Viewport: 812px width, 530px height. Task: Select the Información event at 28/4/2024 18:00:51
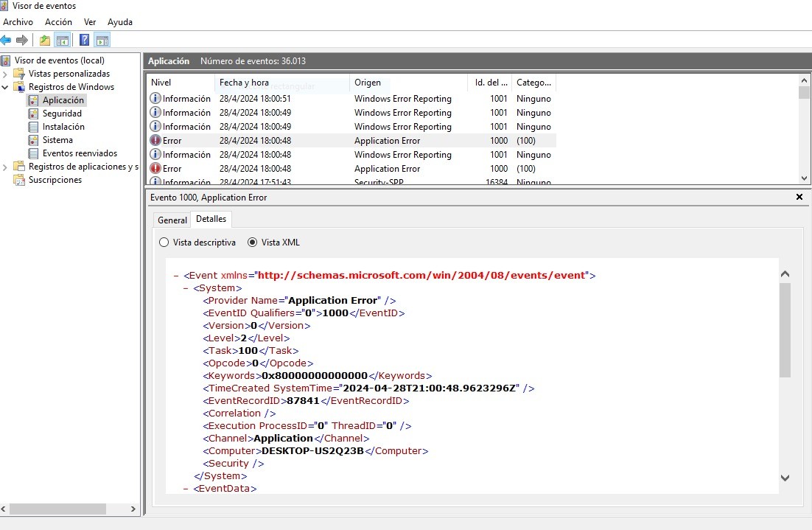click(x=352, y=99)
